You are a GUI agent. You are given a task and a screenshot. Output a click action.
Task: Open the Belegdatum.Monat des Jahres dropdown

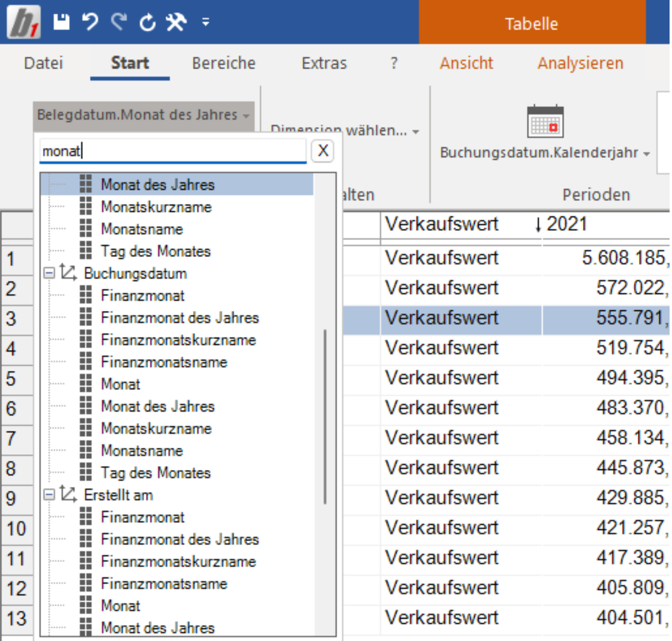tap(143, 115)
